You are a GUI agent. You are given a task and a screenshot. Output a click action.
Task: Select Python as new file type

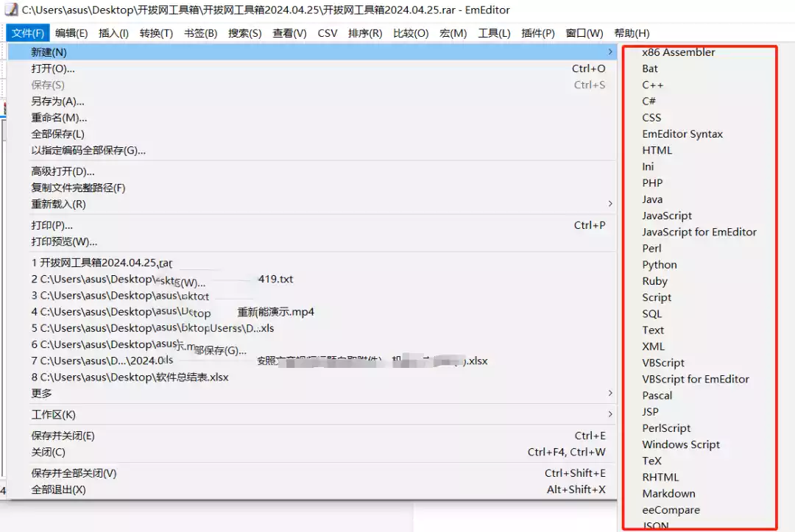tap(660, 265)
